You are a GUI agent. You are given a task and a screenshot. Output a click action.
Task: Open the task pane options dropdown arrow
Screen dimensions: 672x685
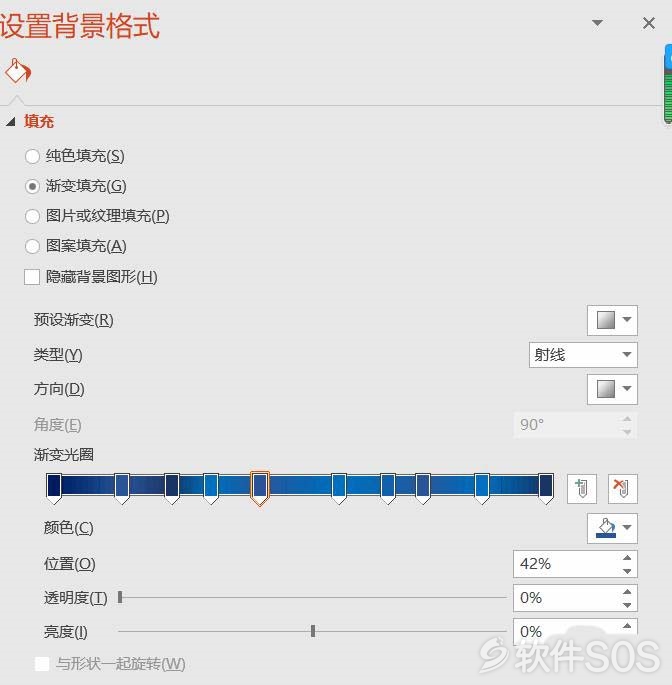tap(597, 23)
